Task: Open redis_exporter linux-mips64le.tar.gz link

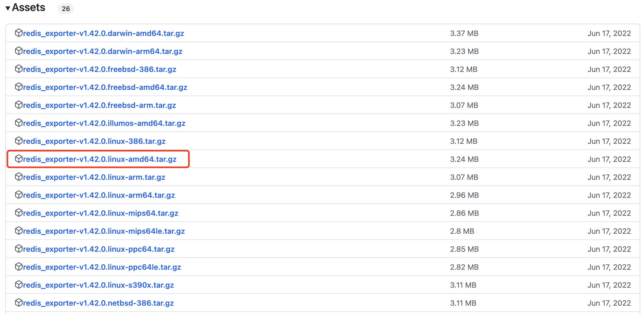Action: (104, 231)
